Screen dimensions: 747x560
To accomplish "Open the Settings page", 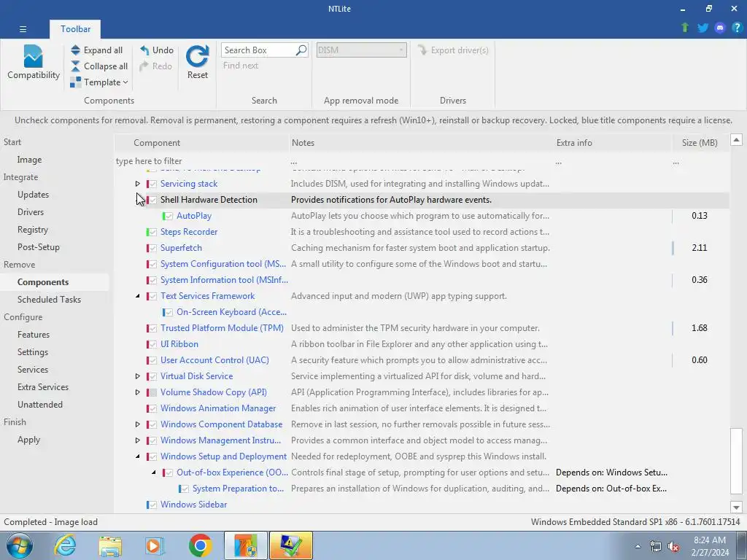I will click(33, 352).
